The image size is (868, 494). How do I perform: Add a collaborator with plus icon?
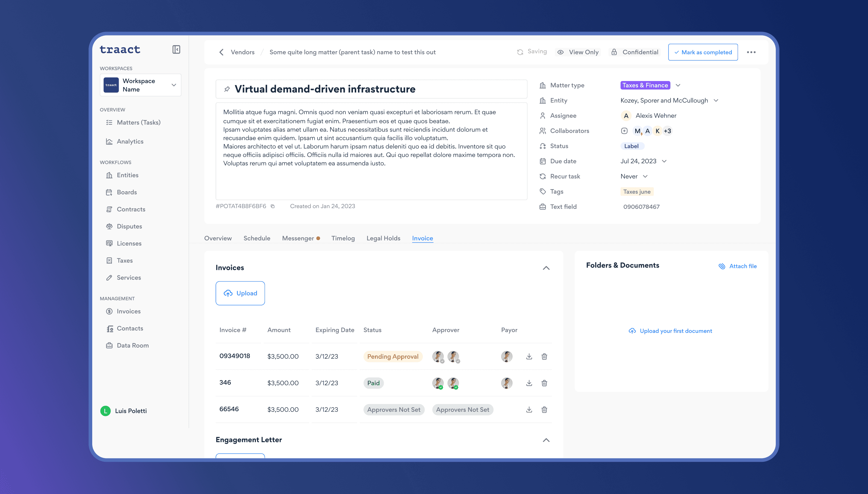point(624,131)
